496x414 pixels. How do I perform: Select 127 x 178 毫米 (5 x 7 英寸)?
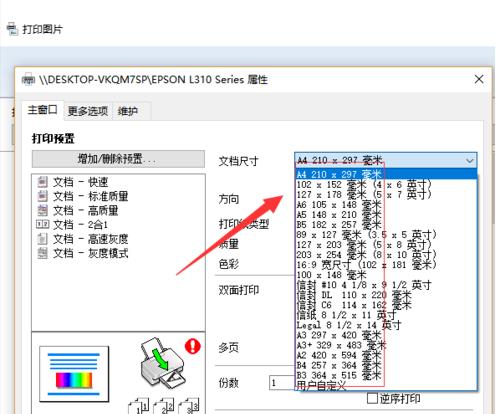[386, 194]
